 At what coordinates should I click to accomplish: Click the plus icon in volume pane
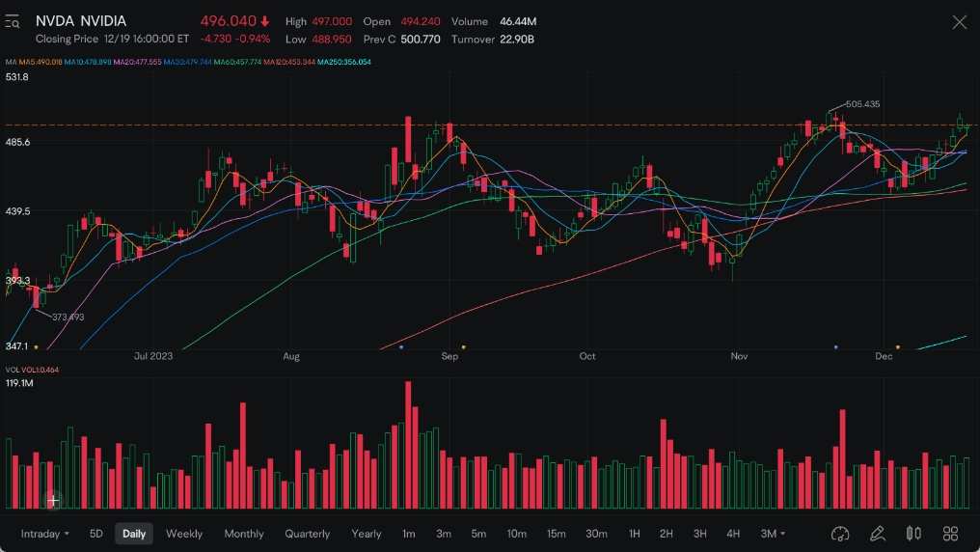[53, 500]
